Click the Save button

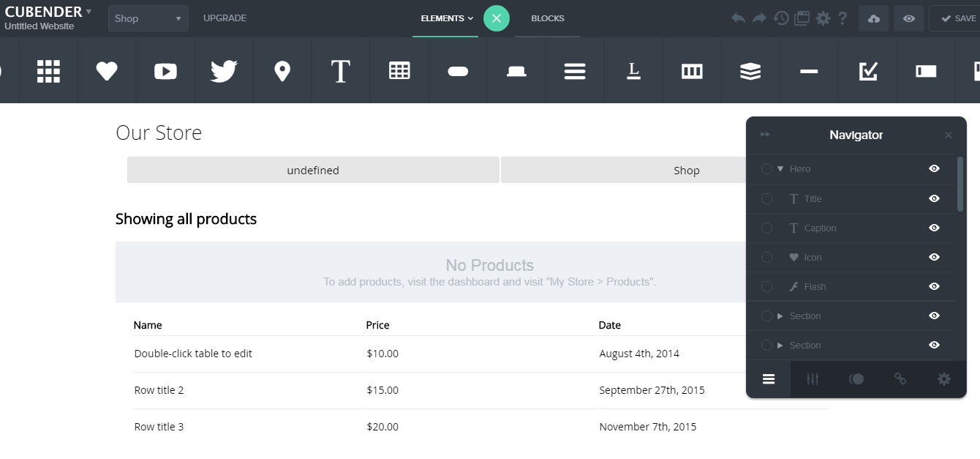click(x=958, y=18)
